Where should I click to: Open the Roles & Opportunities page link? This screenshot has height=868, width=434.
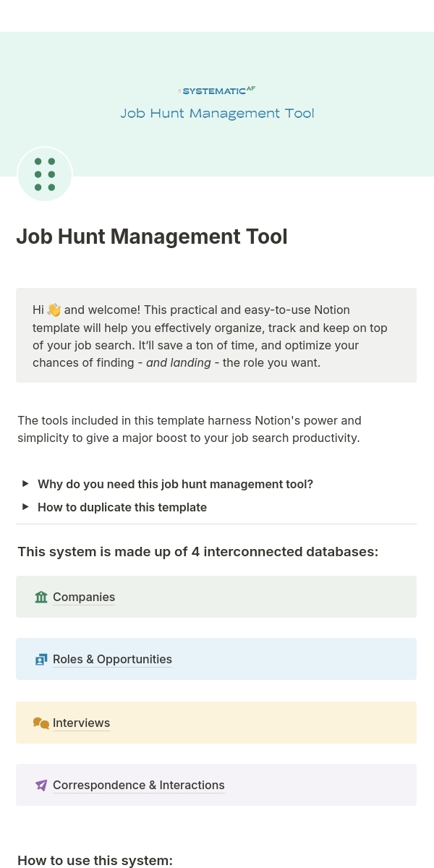(112, 659)
